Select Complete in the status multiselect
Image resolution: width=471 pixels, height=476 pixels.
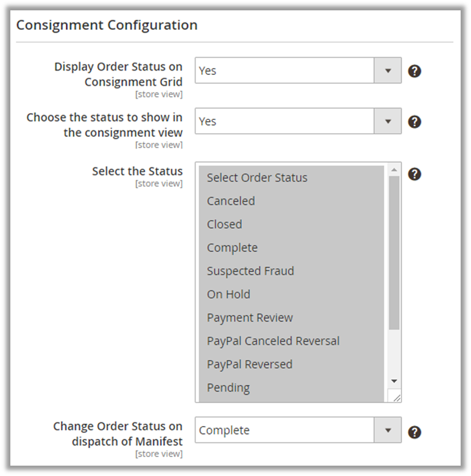click(x=232, y=248)
